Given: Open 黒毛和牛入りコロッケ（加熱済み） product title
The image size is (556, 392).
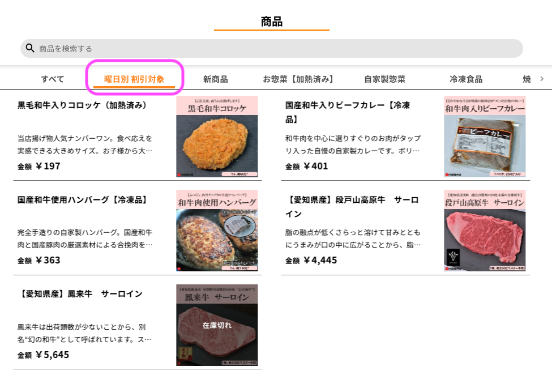Looking at the screenshot, I should [x=82, y=105].
